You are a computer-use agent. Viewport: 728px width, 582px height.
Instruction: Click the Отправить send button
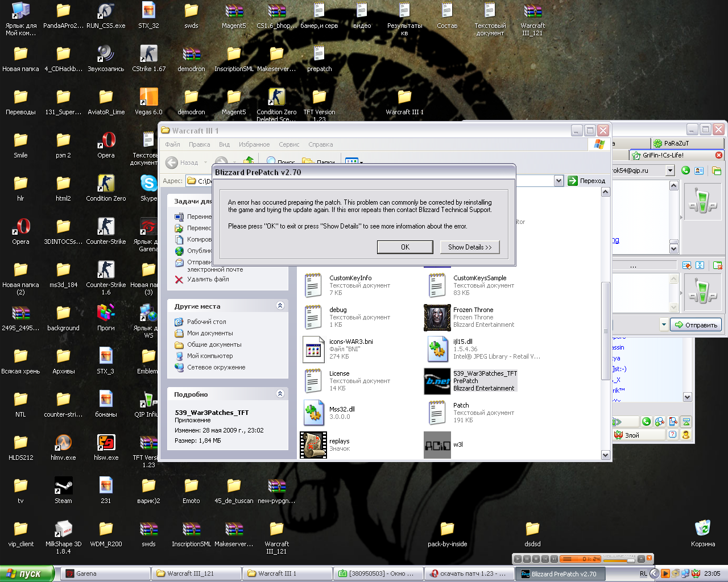696,325
